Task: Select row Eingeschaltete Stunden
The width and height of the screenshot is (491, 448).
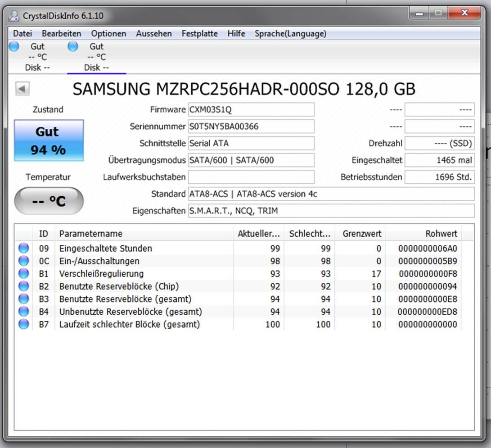Action: pos(238,249)
